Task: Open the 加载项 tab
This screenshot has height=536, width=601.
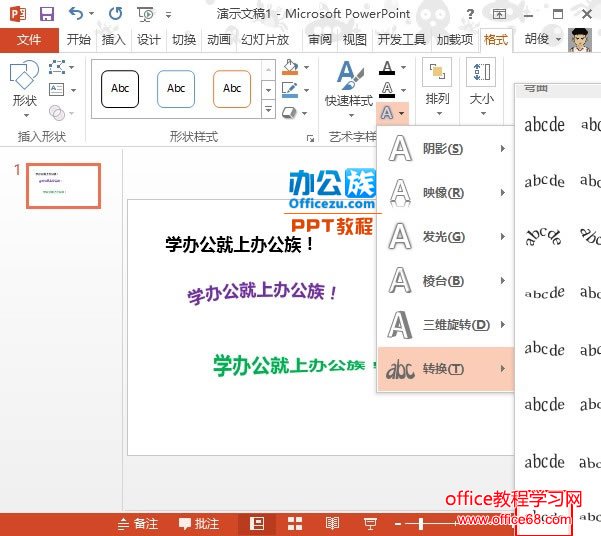Action: pos(455,39)
